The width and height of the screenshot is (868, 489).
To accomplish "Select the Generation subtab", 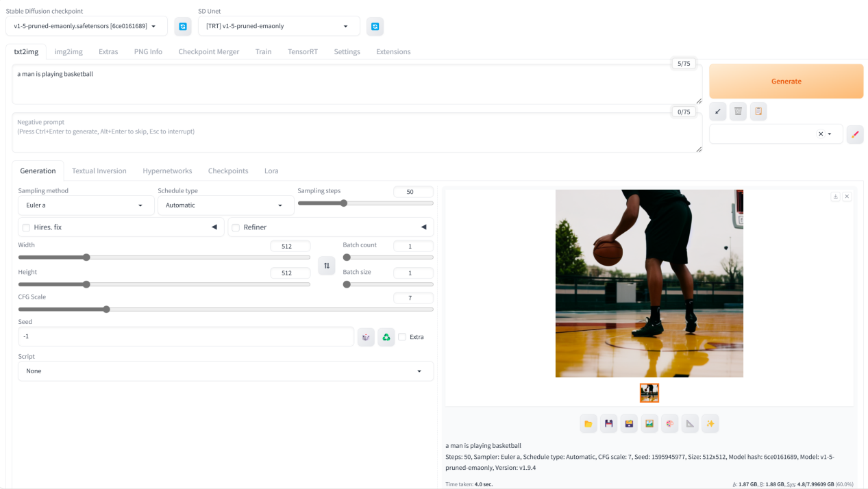I will (38, 171).
